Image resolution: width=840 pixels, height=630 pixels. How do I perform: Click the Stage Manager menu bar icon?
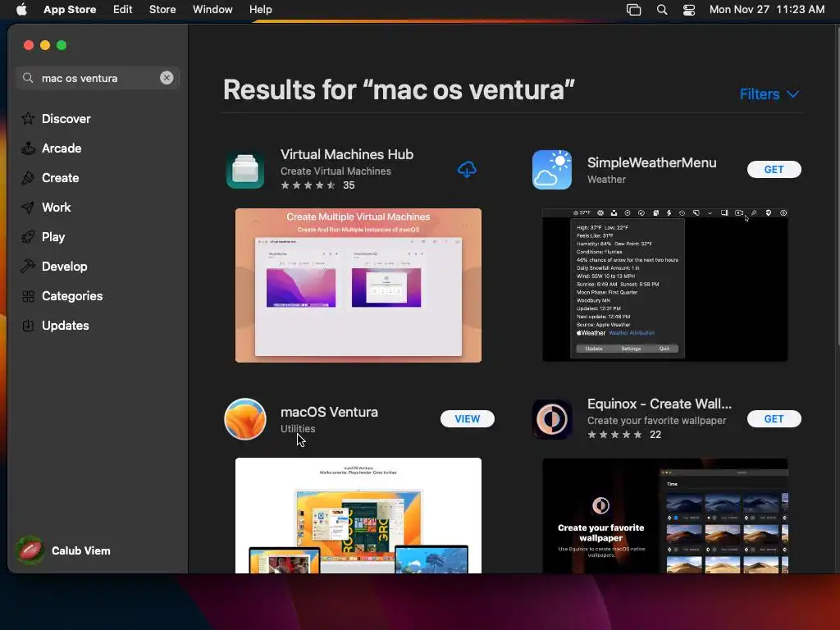pyautogui.click(x=634, y=9)
